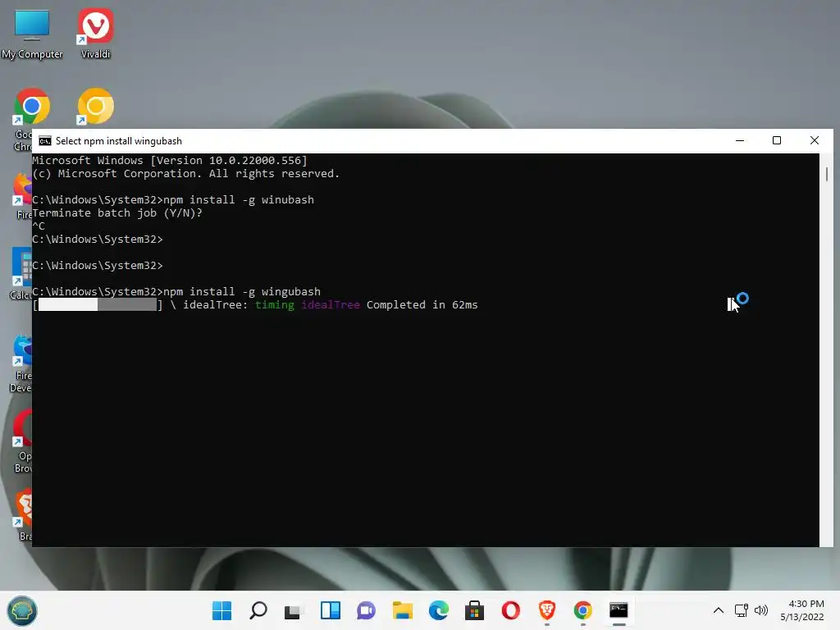Open taskbar Search
840x630 pixels.
click(x=258, y=610)
